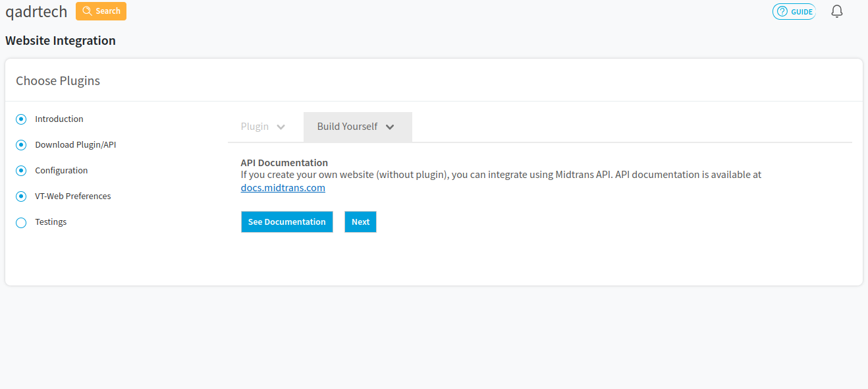Click the VT-Web Preferences step label
The width and height of the screenshot is (868, 389).
[x=73, y=196]
